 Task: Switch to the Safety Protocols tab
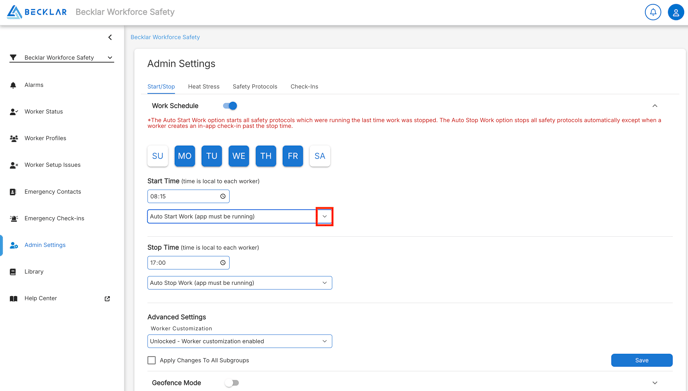pos(255,86)
